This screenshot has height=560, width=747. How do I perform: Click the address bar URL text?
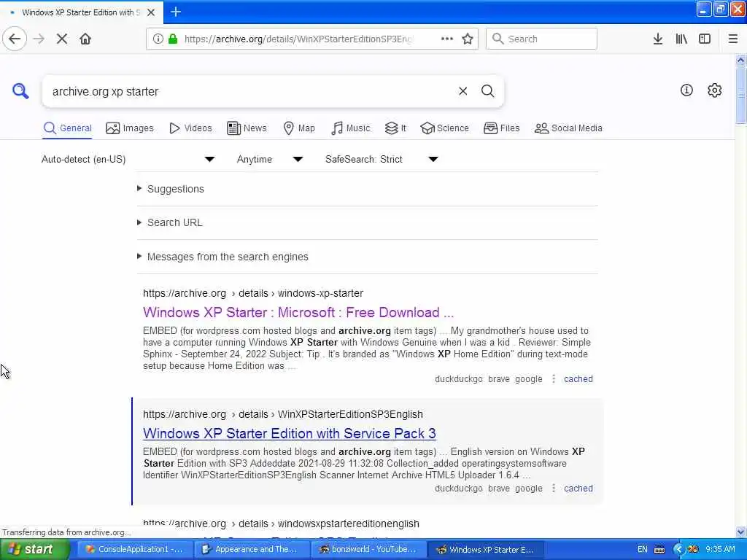pyautogui.click(x=299, y=39)
